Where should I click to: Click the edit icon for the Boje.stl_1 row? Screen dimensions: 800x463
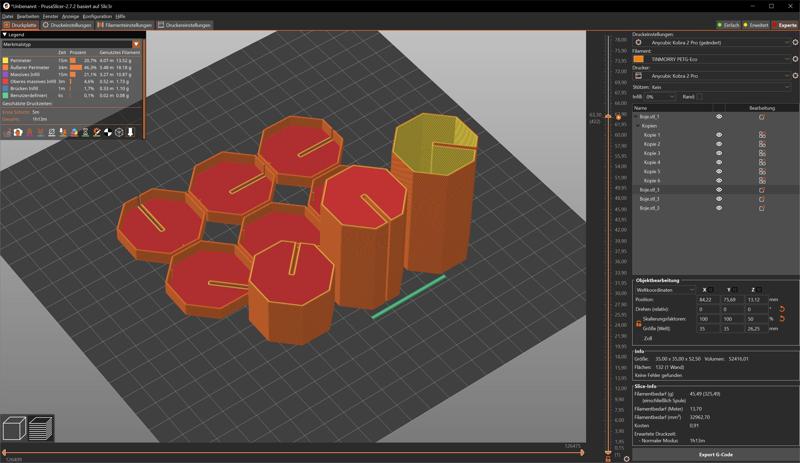tap(762, 117)
